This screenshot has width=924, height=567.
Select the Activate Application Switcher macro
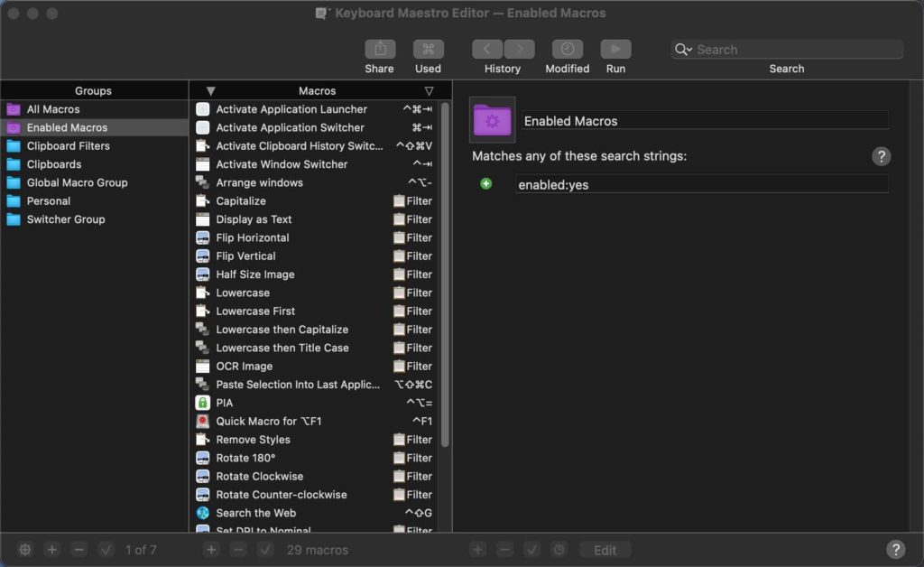point(315,127)
